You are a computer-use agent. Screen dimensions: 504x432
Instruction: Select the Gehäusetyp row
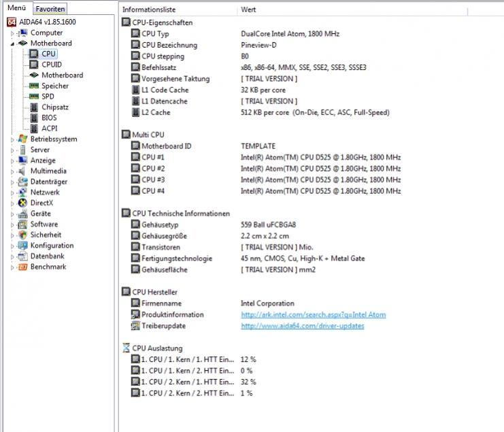pyautogui.click(x=214, y=225)
